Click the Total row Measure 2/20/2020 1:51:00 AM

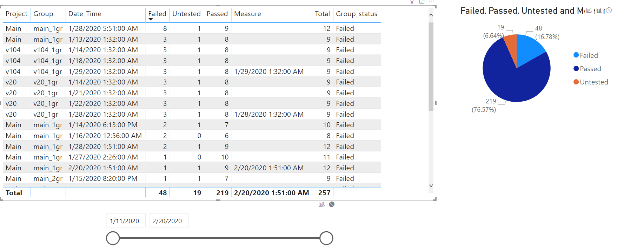272,193
